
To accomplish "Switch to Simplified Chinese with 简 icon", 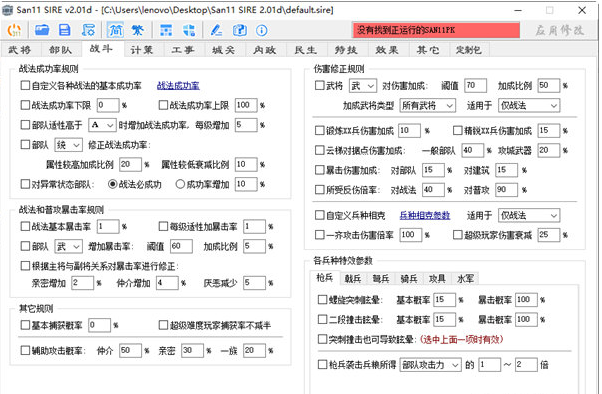I will [115, 30].
